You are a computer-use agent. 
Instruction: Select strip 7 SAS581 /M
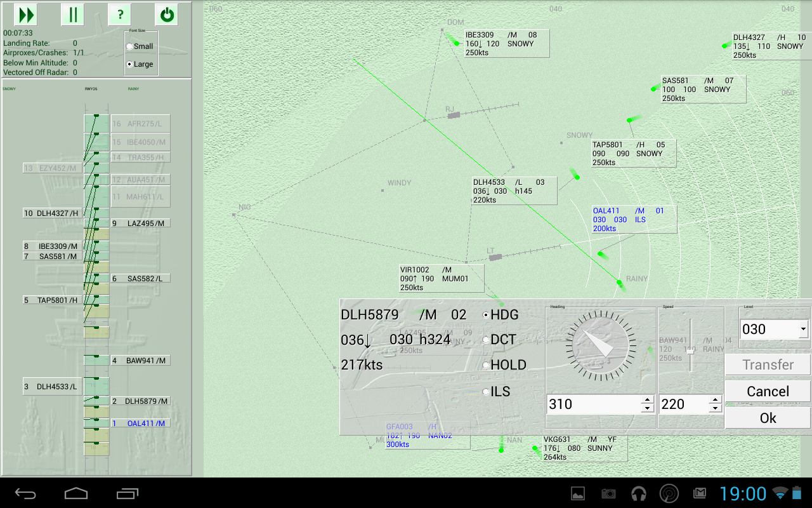pos(52,256)
